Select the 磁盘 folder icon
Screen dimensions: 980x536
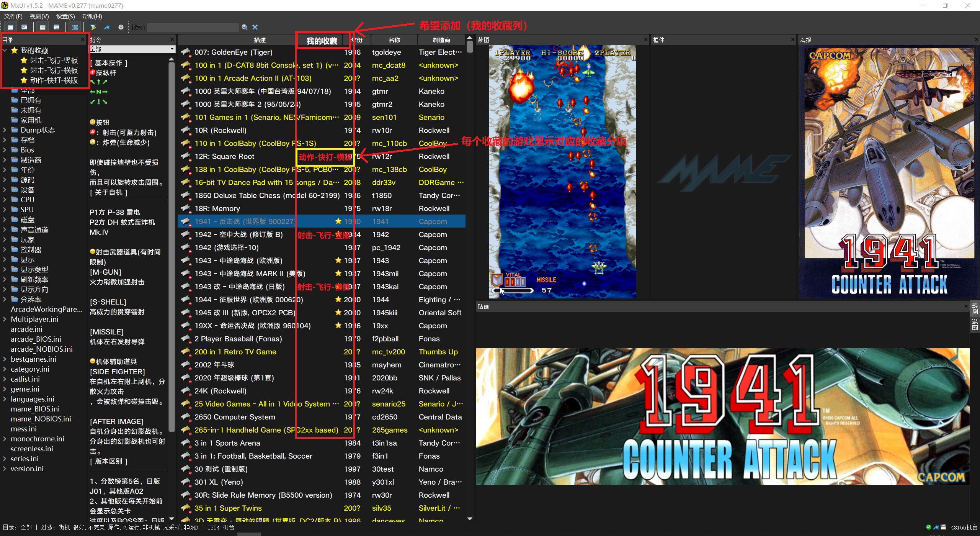[15, 220]
